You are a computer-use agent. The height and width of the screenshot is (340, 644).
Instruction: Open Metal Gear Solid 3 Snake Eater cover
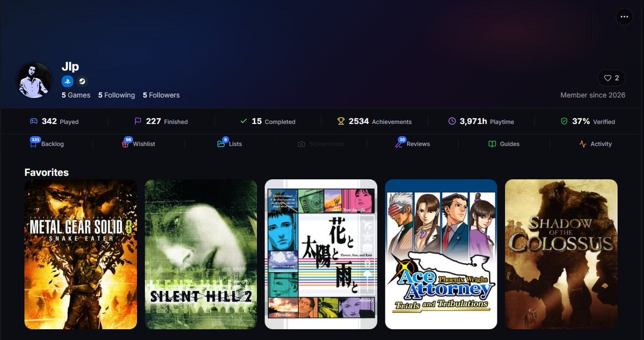(x=80, y=254)
